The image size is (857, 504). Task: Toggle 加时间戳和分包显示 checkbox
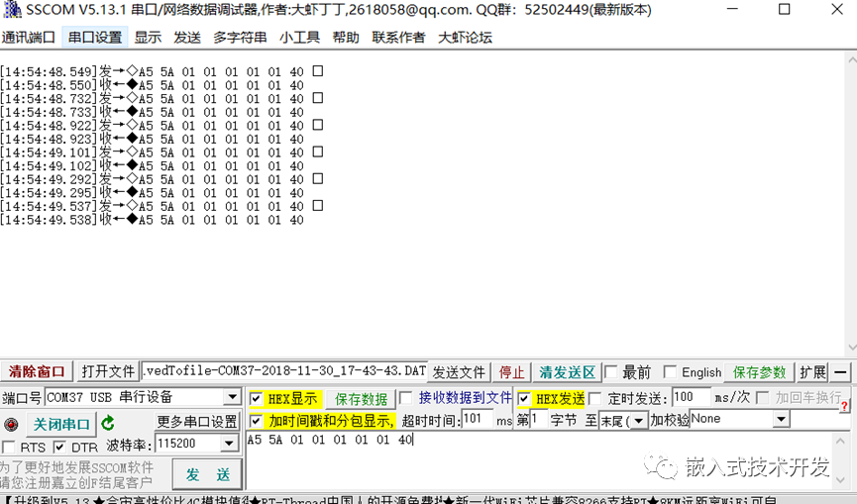[x=256, y=421]
